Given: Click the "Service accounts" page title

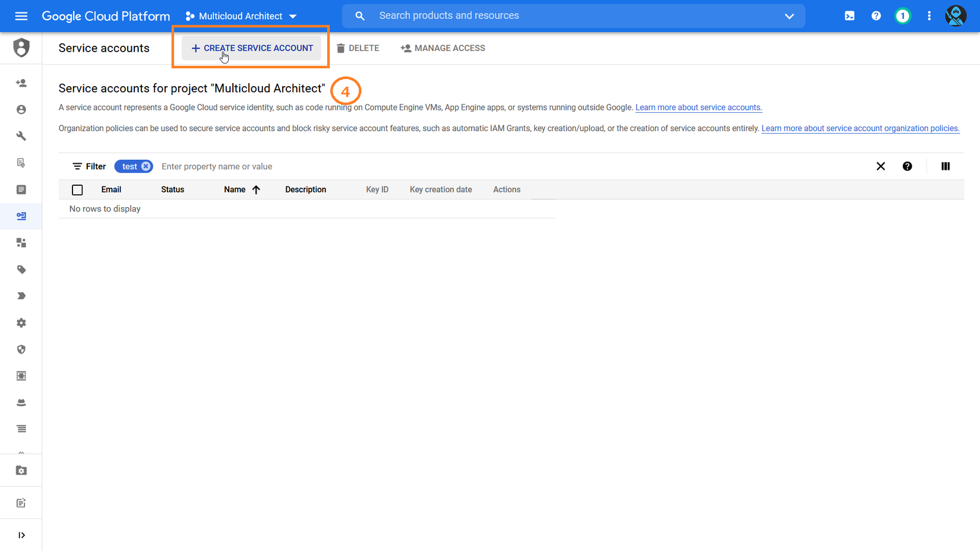Looking at the screenshot, I should pyautogui.click(x=104, y=48).
